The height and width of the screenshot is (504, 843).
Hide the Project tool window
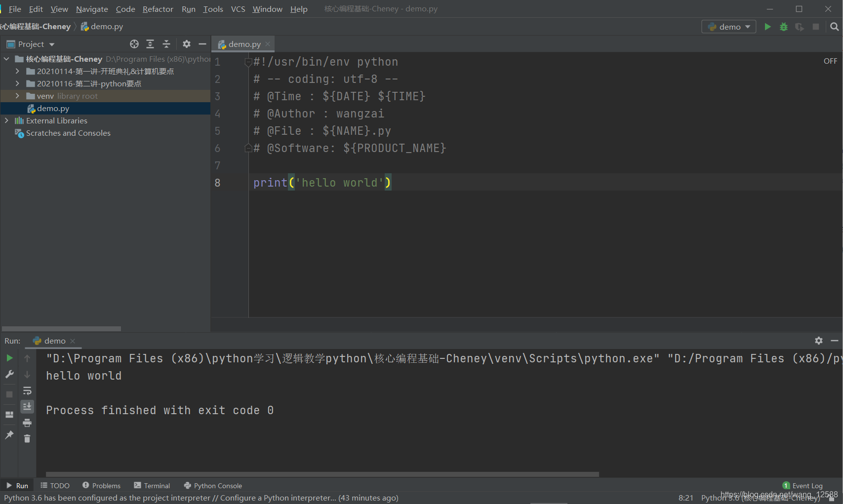202,44
